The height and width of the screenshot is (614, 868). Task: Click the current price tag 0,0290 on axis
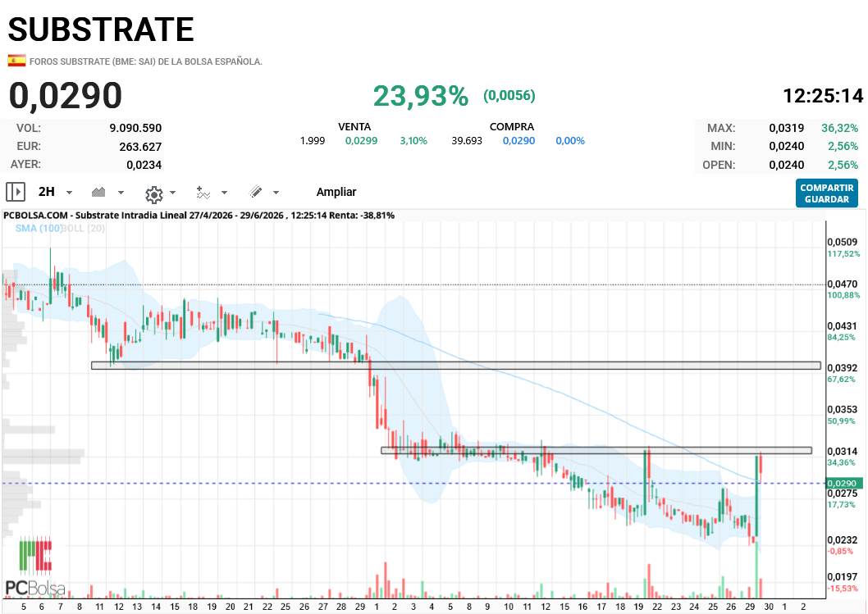point(843,483)
